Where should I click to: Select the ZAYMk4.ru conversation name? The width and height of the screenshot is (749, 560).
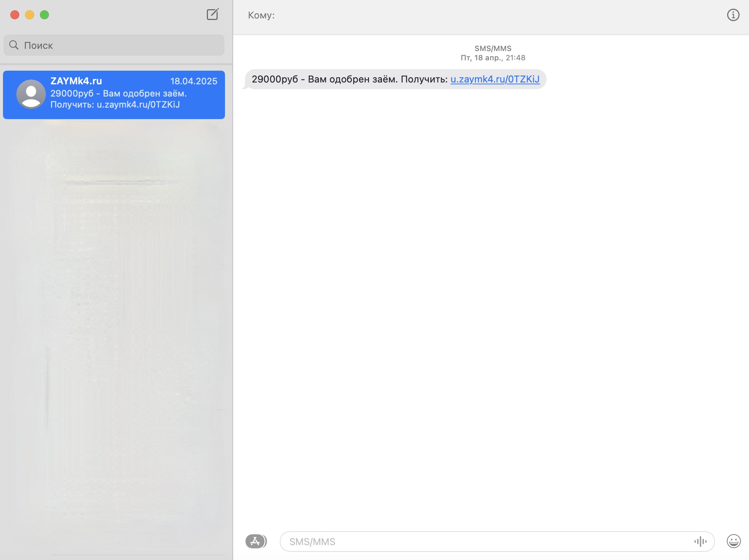(x=76, y=81)
